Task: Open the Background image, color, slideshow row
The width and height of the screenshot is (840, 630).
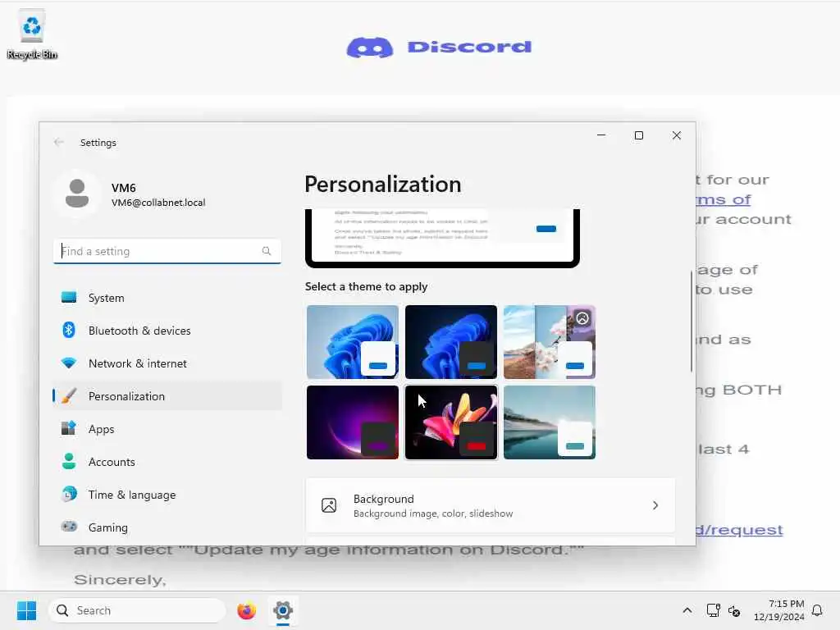Action: (491, 505)
